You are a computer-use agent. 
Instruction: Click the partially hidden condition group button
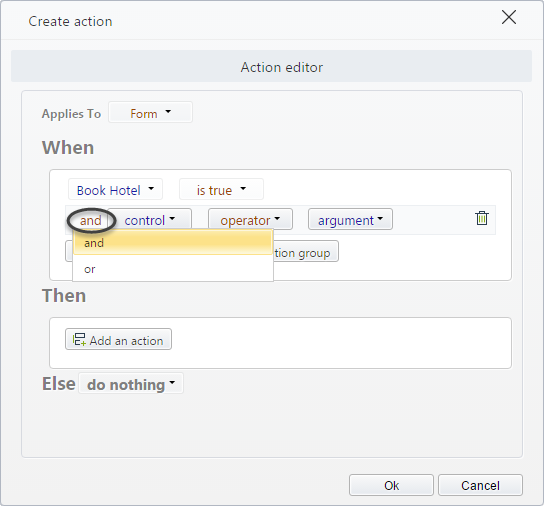pos(306,251)
